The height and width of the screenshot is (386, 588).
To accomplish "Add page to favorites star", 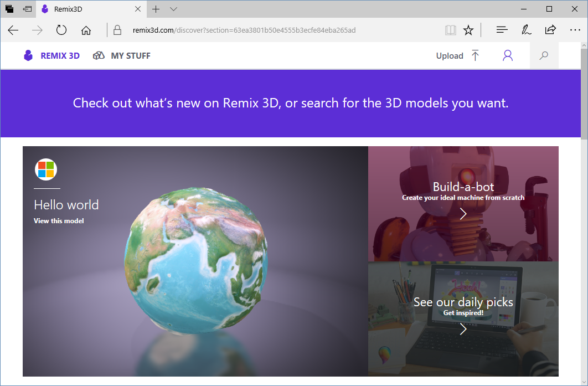I will pos(468,30).
